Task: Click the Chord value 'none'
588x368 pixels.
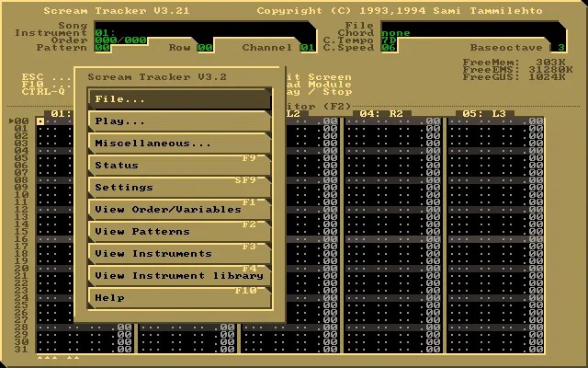Action: (396, 33)
